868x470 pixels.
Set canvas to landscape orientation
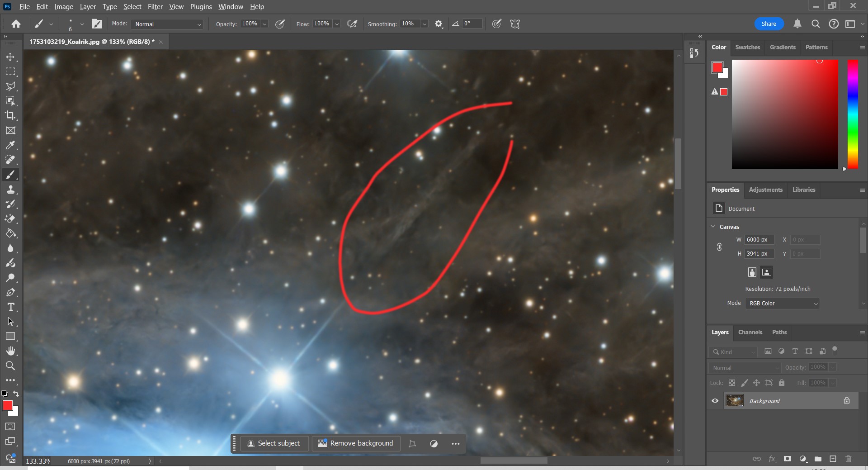point(767,272)
